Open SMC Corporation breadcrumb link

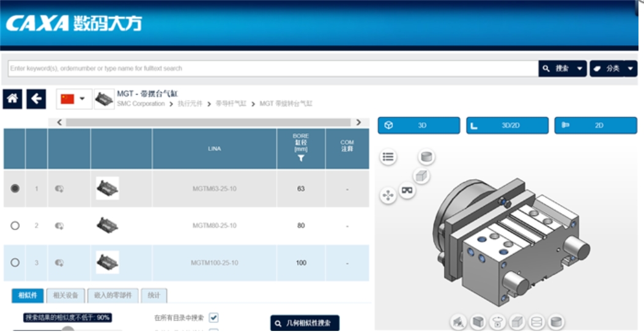tap(141, 103)
